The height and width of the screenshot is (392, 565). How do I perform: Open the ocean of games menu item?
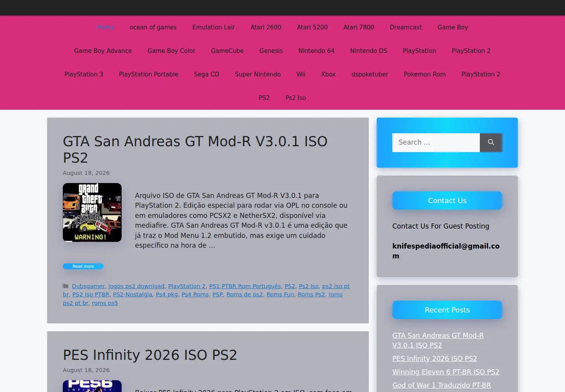tap(153, 27)
